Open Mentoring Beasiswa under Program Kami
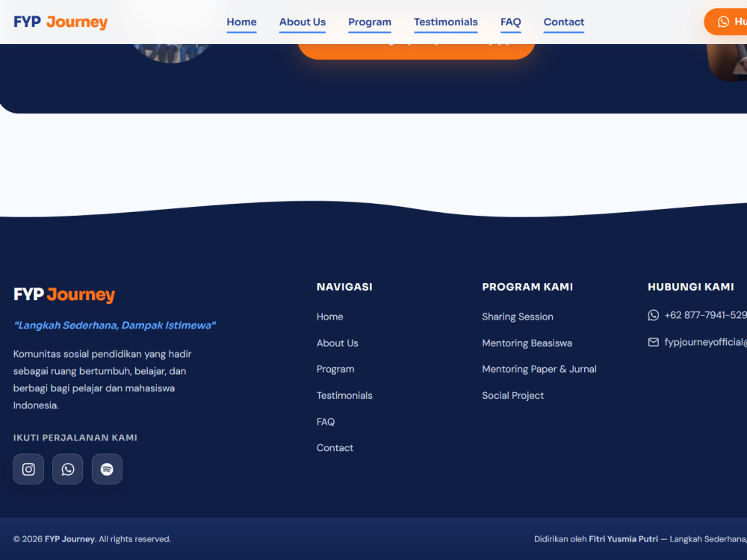Screen dimensions: 747x560 tap(527, 343)
